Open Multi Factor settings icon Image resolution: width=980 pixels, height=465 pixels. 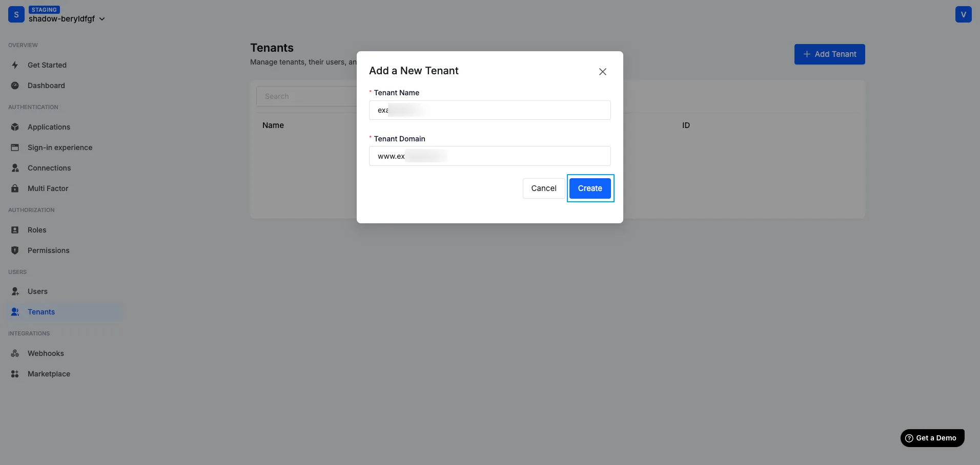(x=15, y=188)
